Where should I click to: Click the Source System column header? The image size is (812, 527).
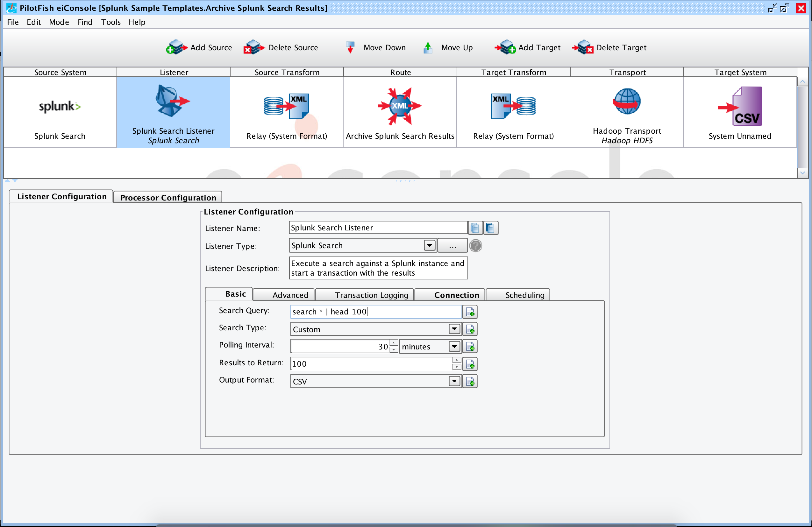tap(60, 72)
